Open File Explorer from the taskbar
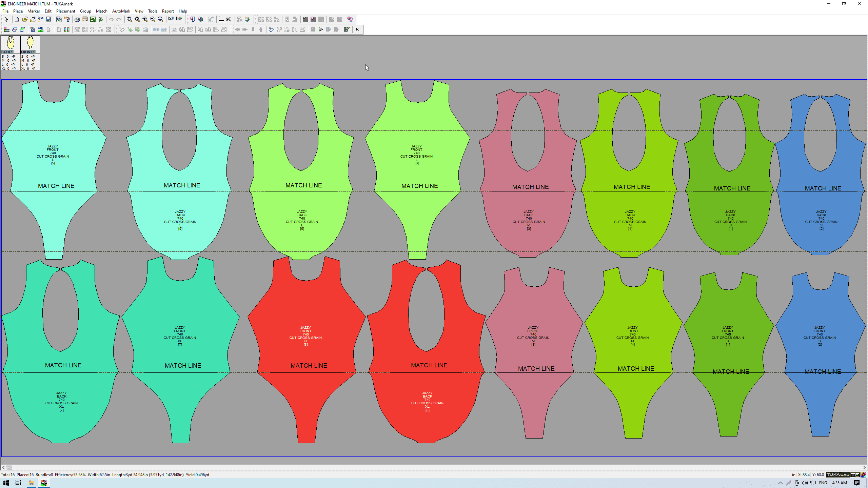 click(31, 483)
